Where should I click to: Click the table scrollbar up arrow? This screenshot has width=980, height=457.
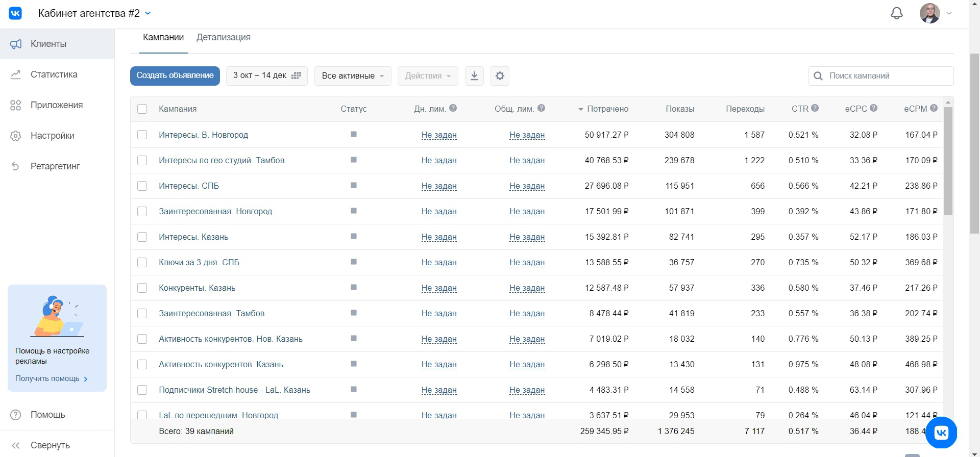click(x=948, y=103)
